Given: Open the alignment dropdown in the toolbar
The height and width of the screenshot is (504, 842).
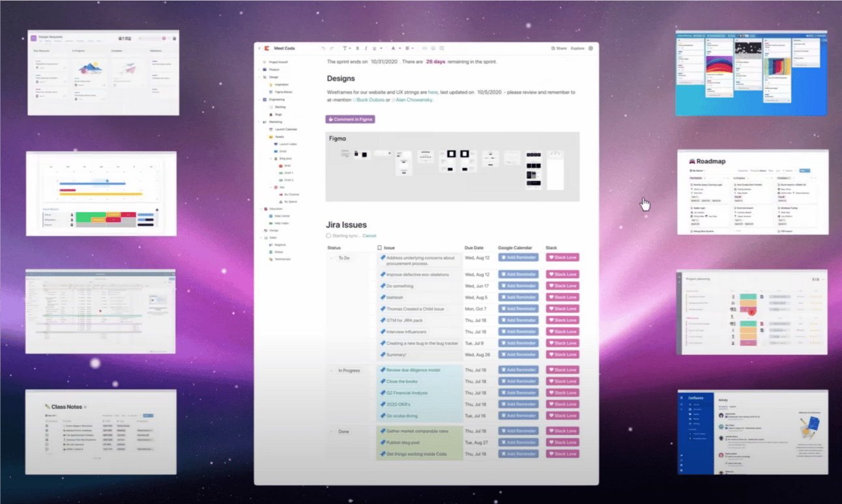Looking at the screenshot, I should point(410,48).
